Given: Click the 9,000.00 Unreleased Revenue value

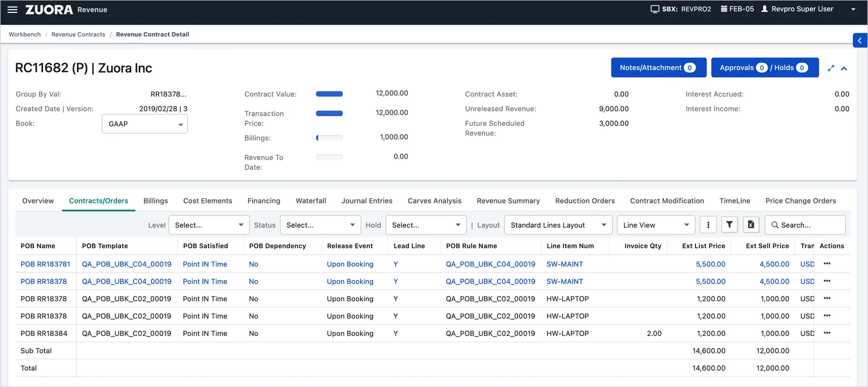Looking at the screenshot, I should coord(614,109).
